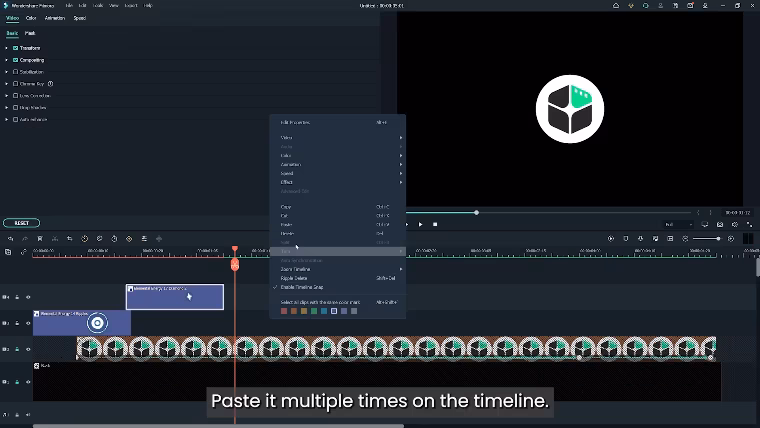Enable the Drop Shadow checkbox
Viewport: 760px width, 428px height.
pyautogui.click(x=16, y=108)
